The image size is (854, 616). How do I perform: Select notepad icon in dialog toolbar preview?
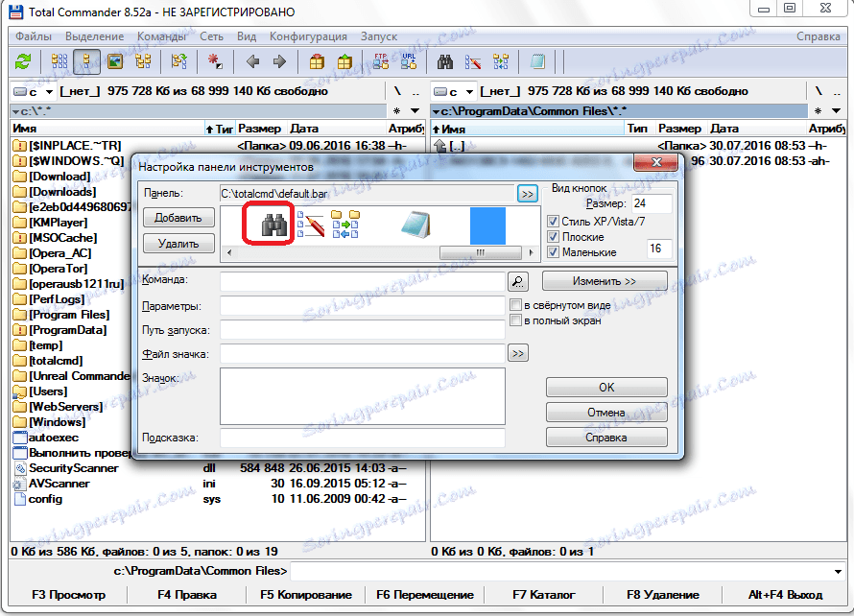415,225
